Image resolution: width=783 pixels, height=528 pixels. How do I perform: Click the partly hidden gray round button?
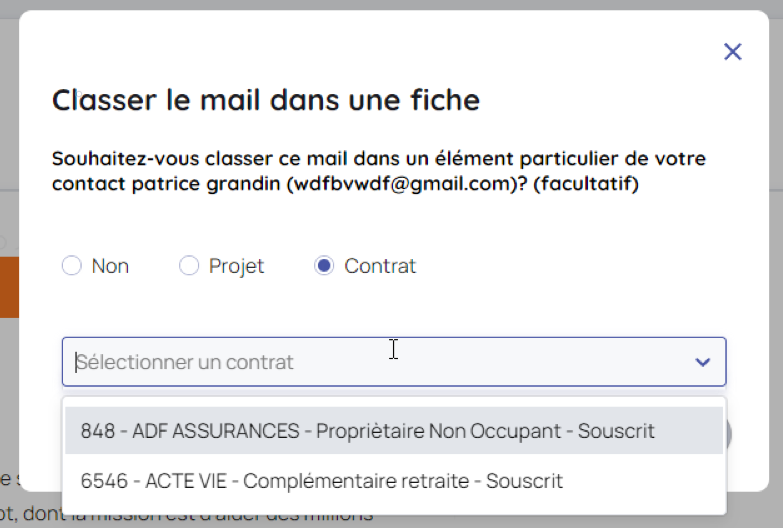(730, 435)
